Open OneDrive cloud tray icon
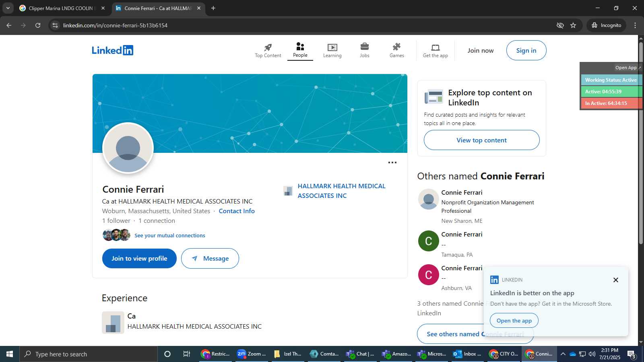This screenshot has height=362, width=644. [x=572, y=354]
